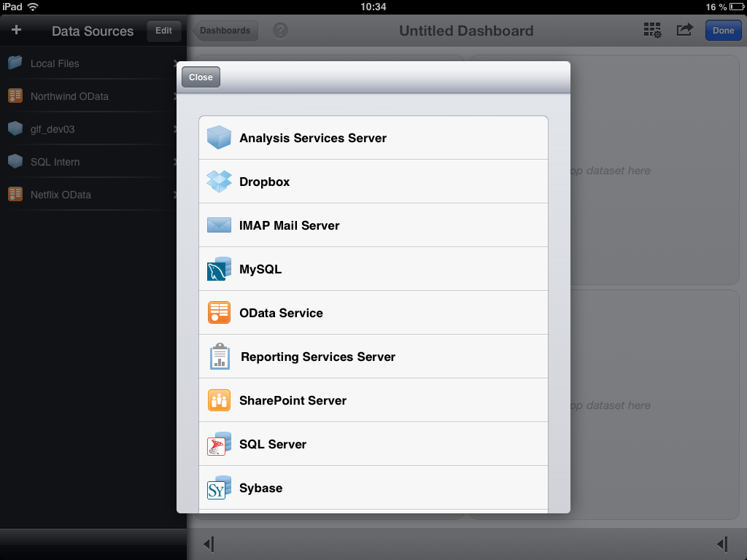This screenshot has width=747, height=560.
Task: Select the SQL Server label
Action: 273,444
